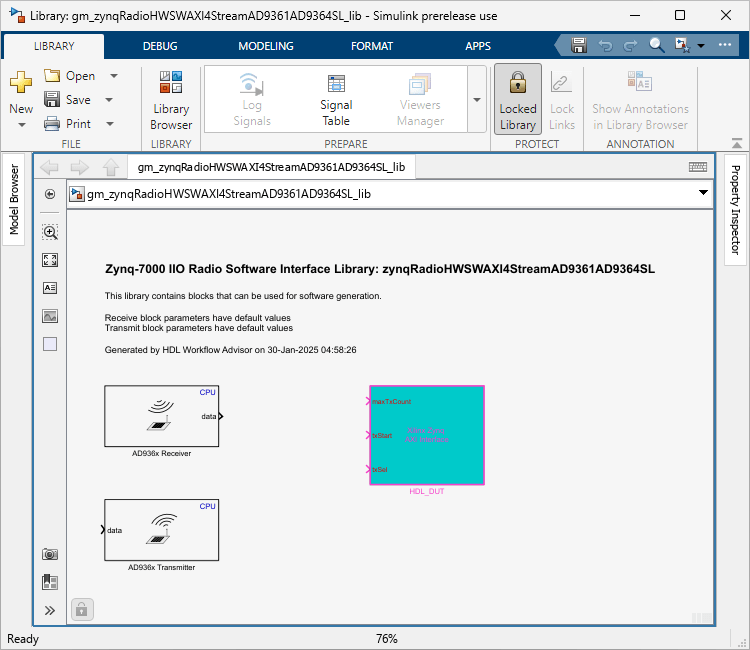Expand the Prepare gallery dropdown
The image size is (750, 650).
477,99
